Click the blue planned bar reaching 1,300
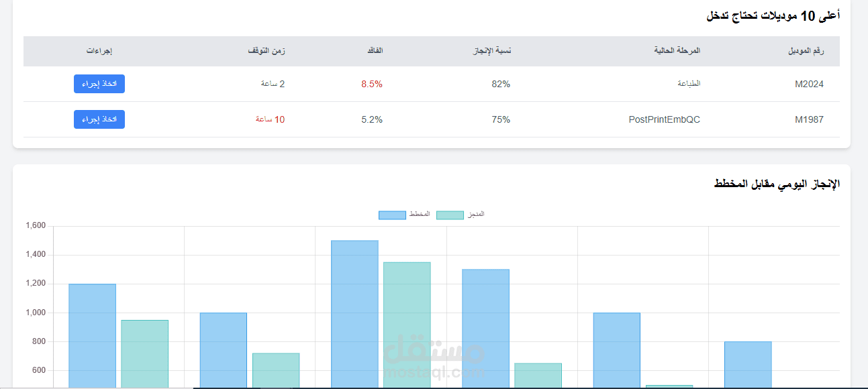The height and width of the screenshot is (389, 868). [485, 329]
